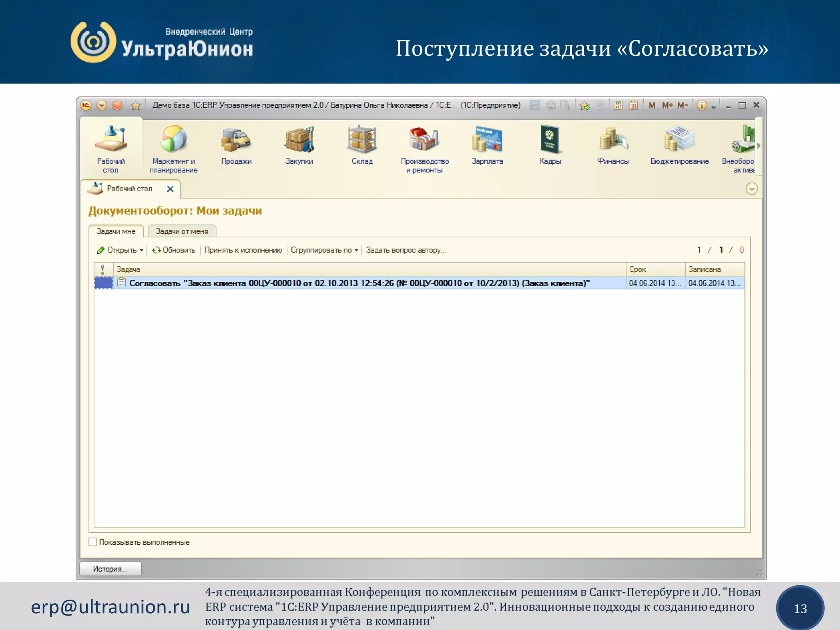840x630 pixels.
Task: Click Задать вопрос автору...
Action: pyautogui.click(x=406, y=250)
